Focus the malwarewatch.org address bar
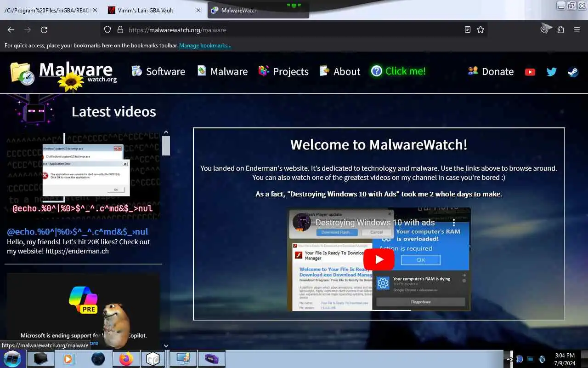Viewport: 588px width, 368px height. 294,30
